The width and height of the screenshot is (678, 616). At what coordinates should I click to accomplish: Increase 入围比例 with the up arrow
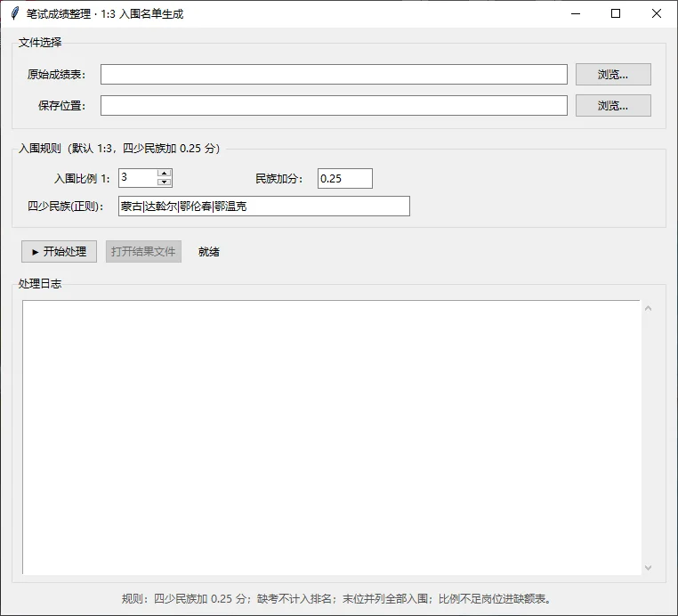(x=165, y=174)
